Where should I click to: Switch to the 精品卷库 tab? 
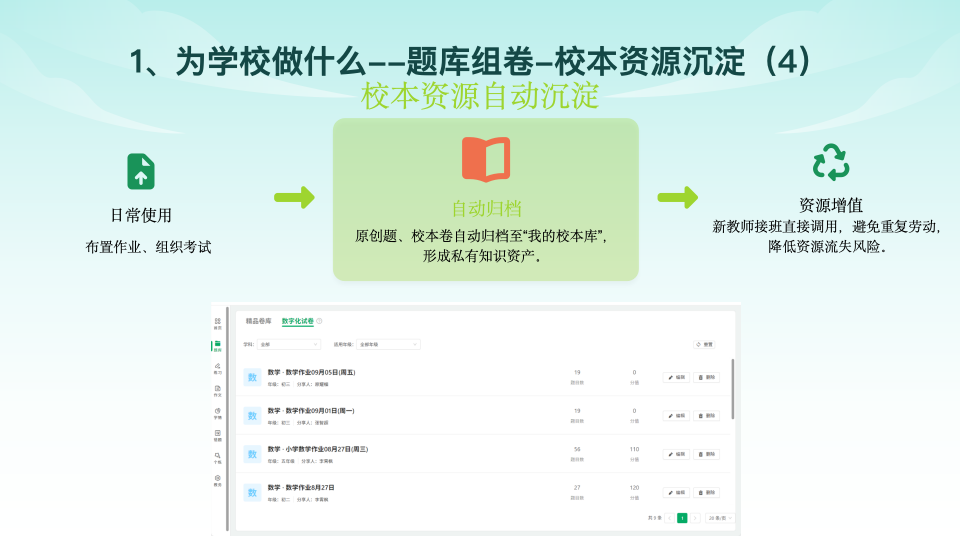[x=259, y=321]
